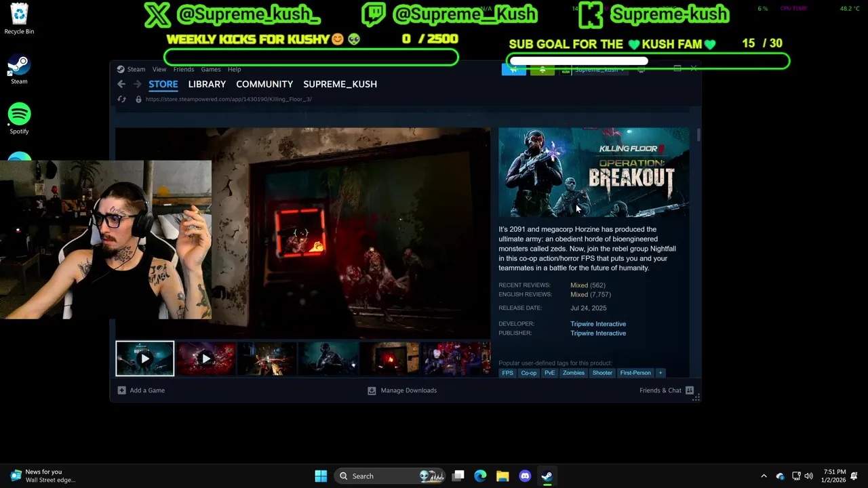Launch Microsoft Edge from taskbar
Image resolution: width=868 pixels, height=488 pixels.
pos(480,476)
